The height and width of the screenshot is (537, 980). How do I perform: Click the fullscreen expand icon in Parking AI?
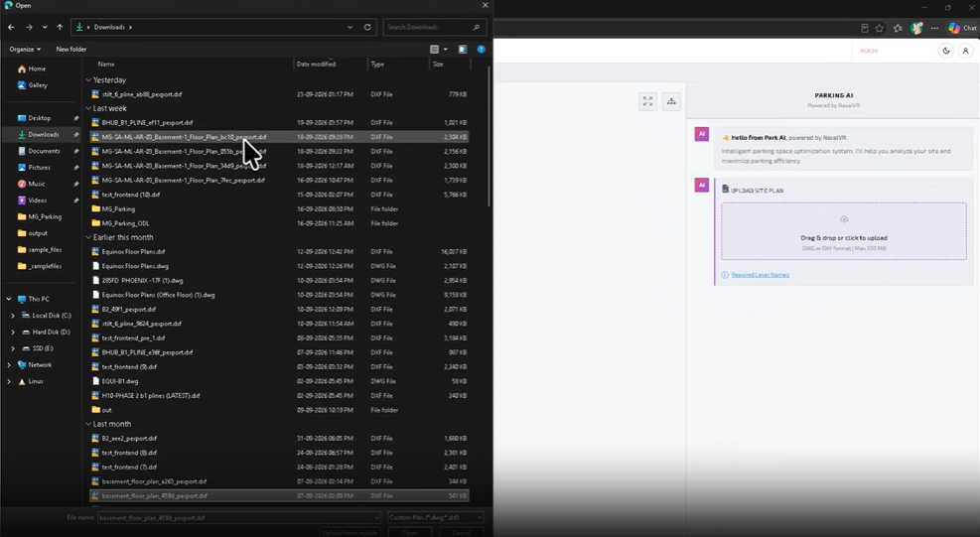point(647,101)
